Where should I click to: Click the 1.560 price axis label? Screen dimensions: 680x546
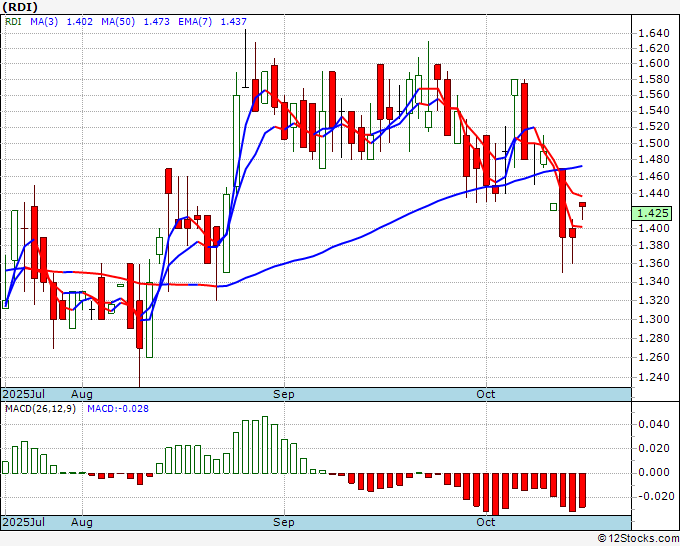(654, 95)
